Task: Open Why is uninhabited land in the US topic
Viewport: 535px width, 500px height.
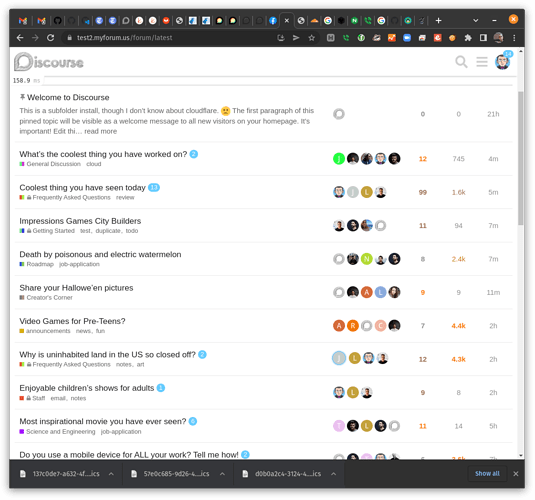Action: pyautogui.click(x=107, y=355)
